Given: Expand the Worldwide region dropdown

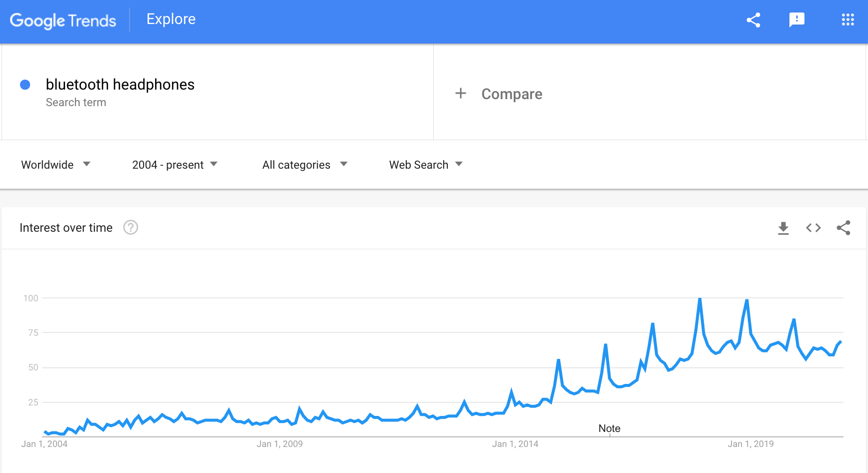Looking at the screenshot, I should point(56,165).
